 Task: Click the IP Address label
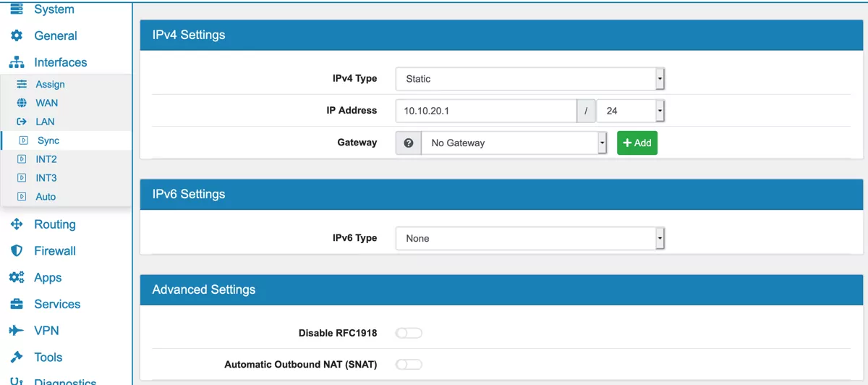(352, 111)
